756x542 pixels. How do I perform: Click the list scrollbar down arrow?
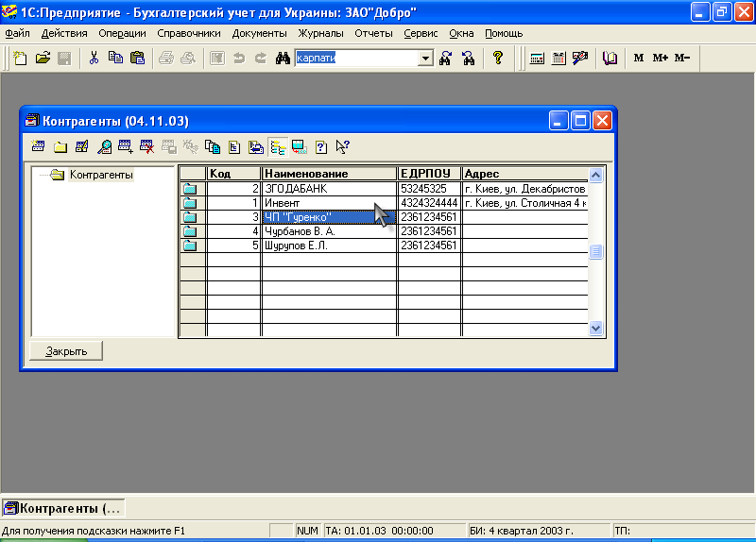pos(596,328)
